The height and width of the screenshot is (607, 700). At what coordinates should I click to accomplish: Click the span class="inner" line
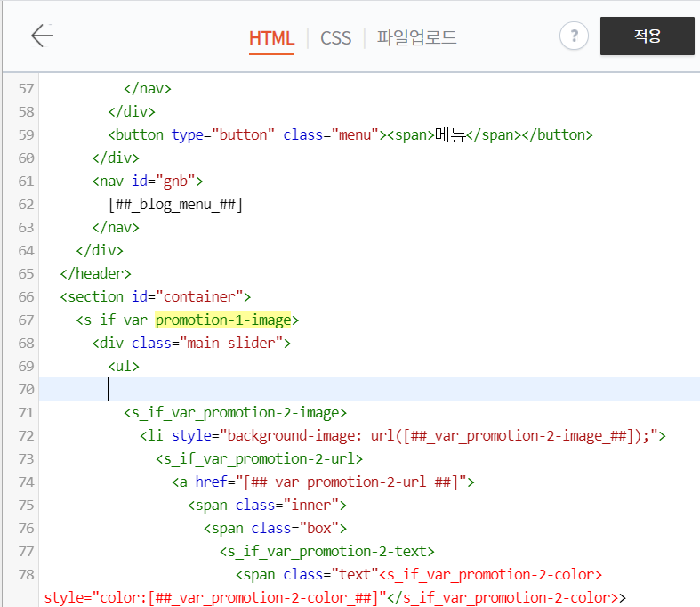click(x=268, y=506)
